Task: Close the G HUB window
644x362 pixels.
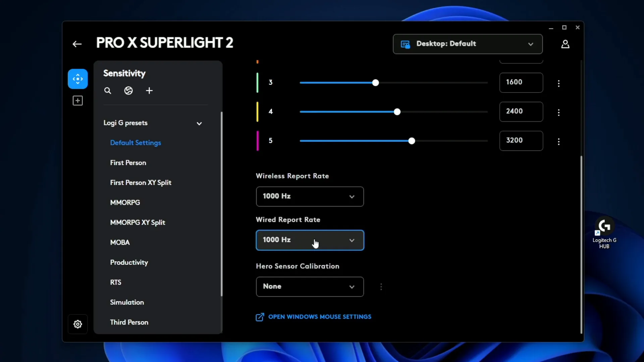Action: click(578, 27)
